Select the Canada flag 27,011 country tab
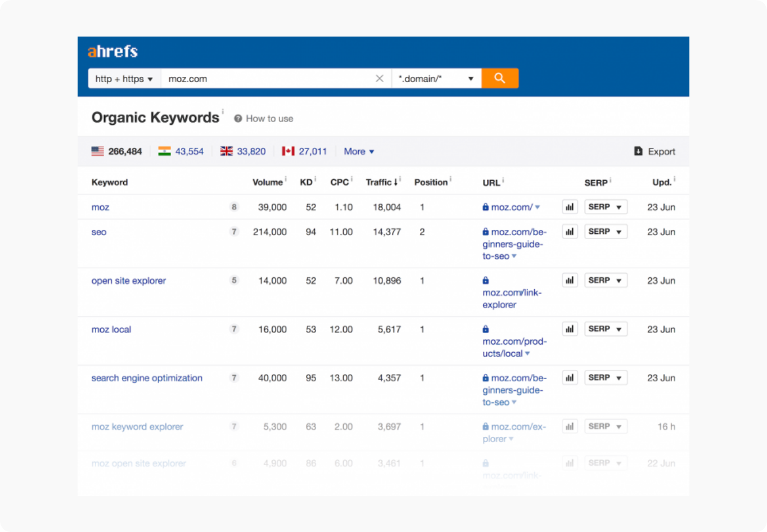Screen dimensions: 767x532 [x=304, y=151]
